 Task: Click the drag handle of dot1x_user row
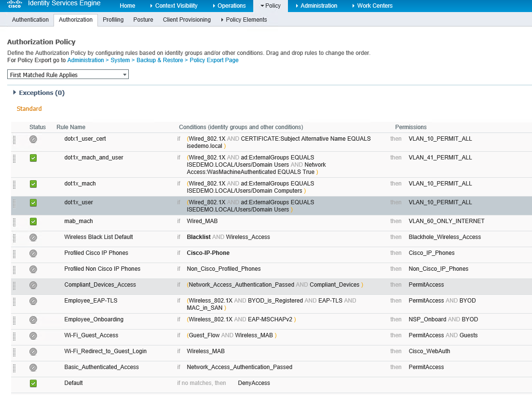coord(14,203)
